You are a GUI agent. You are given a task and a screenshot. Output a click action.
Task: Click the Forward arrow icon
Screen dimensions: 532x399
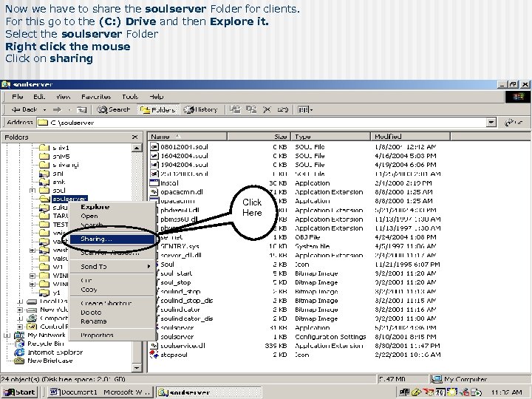click(x=58, y=109)
